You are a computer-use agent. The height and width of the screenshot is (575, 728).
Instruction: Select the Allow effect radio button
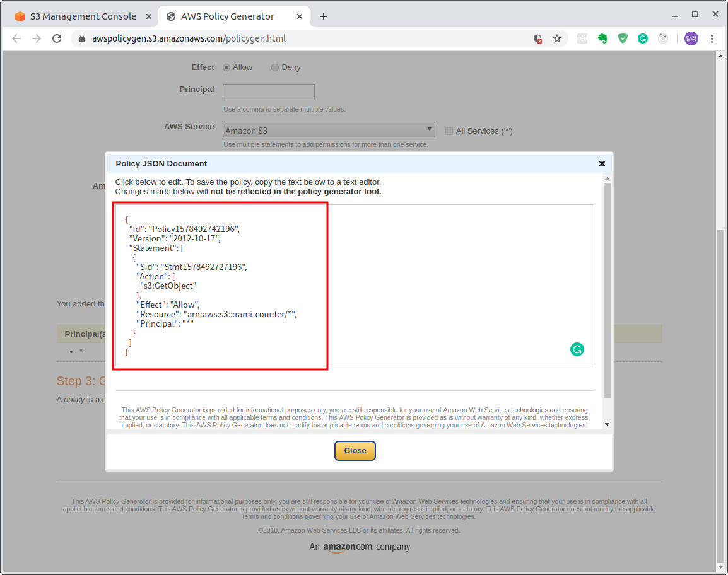[x=226, y=67]
